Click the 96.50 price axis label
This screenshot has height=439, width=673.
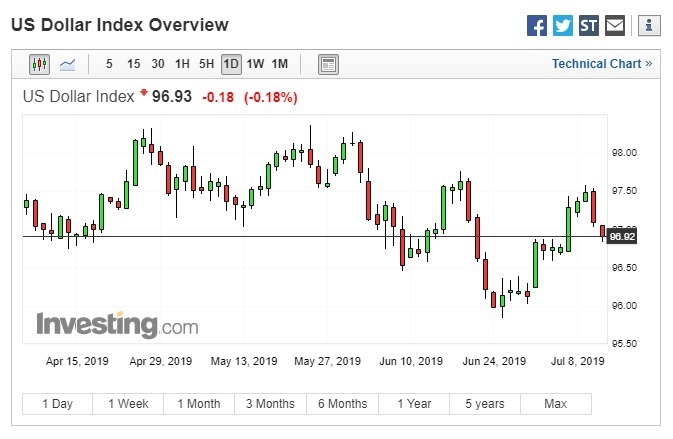point(624,268)
